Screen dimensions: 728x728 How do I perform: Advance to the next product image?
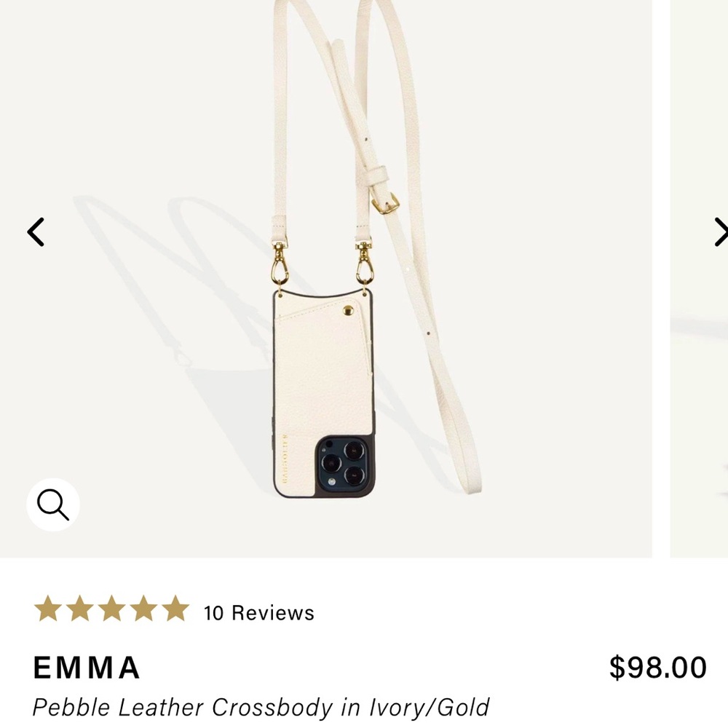[720, 232]
